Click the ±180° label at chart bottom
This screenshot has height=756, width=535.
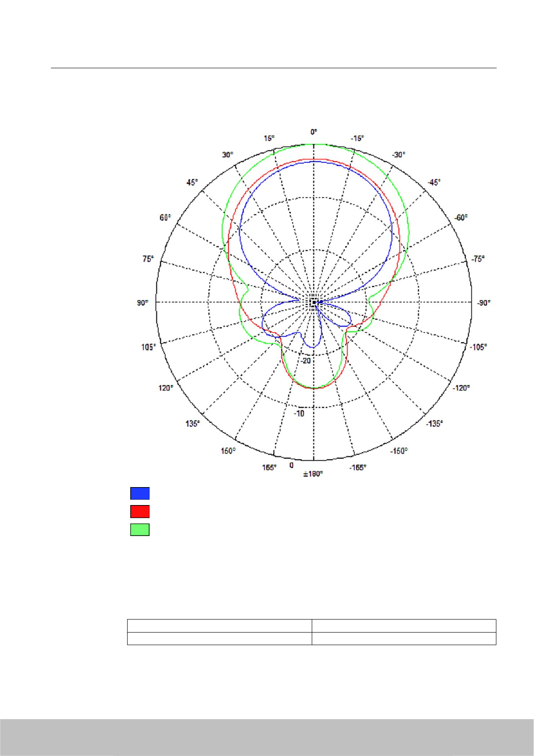(x=313, y=474)
